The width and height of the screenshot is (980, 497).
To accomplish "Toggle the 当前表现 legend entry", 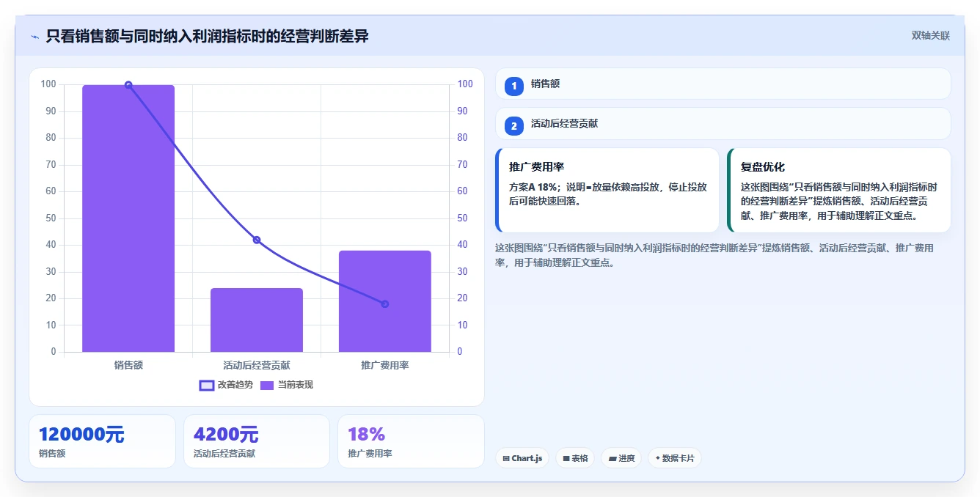I will tap(287, 385).
